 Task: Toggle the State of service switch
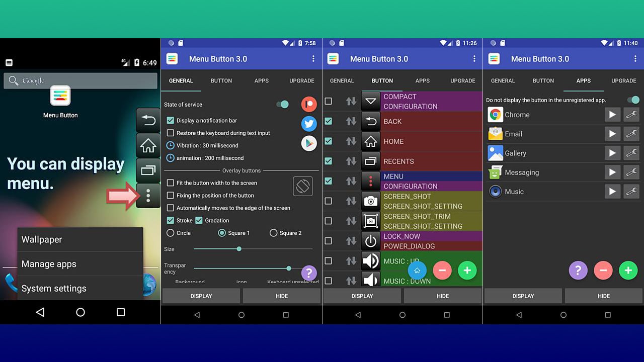(282, 104)
